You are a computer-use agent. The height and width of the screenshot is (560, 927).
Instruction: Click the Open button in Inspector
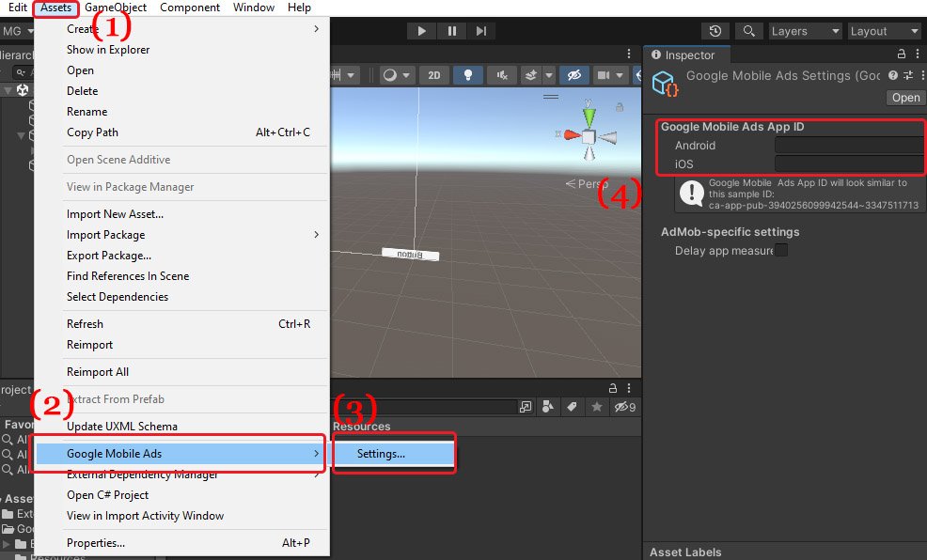(905, 98)
